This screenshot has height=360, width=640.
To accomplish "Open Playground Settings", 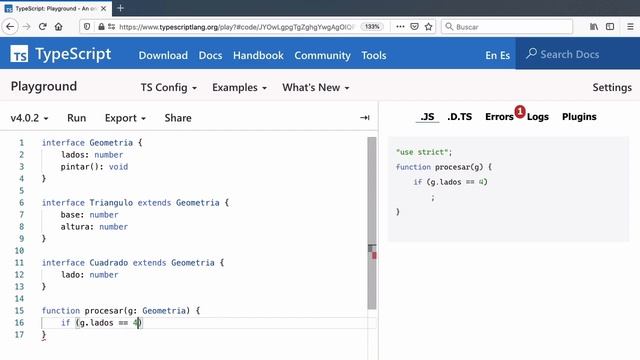I will [x=612, y=87].
